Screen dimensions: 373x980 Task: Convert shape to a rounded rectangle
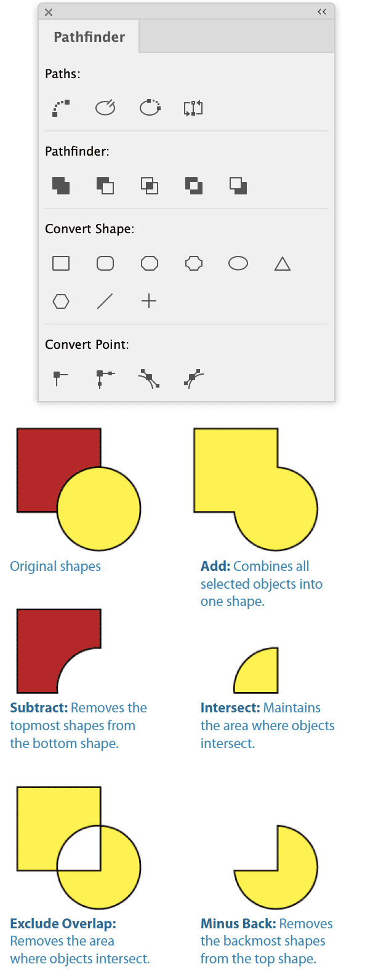click(x=105, y=263)
